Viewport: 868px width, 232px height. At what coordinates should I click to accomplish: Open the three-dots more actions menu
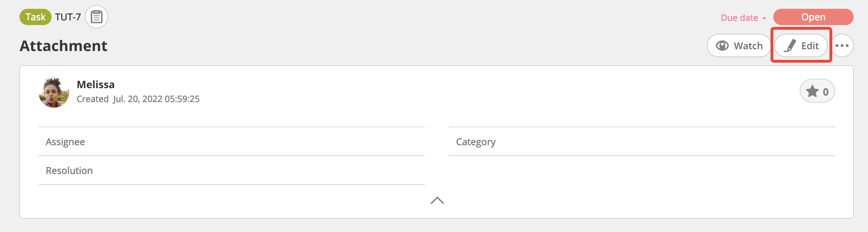tap(842, 45)
